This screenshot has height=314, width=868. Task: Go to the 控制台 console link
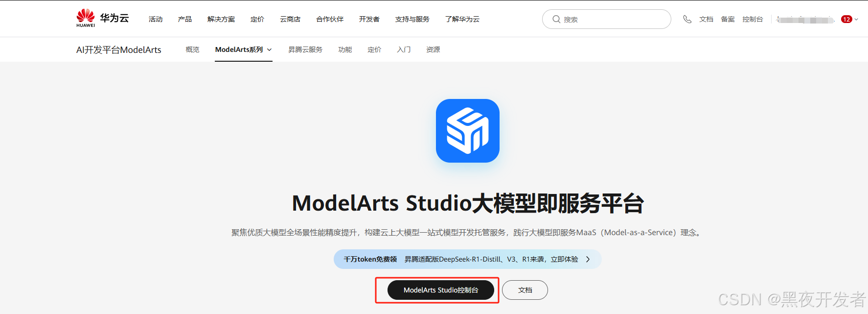[x=753, y=19]
